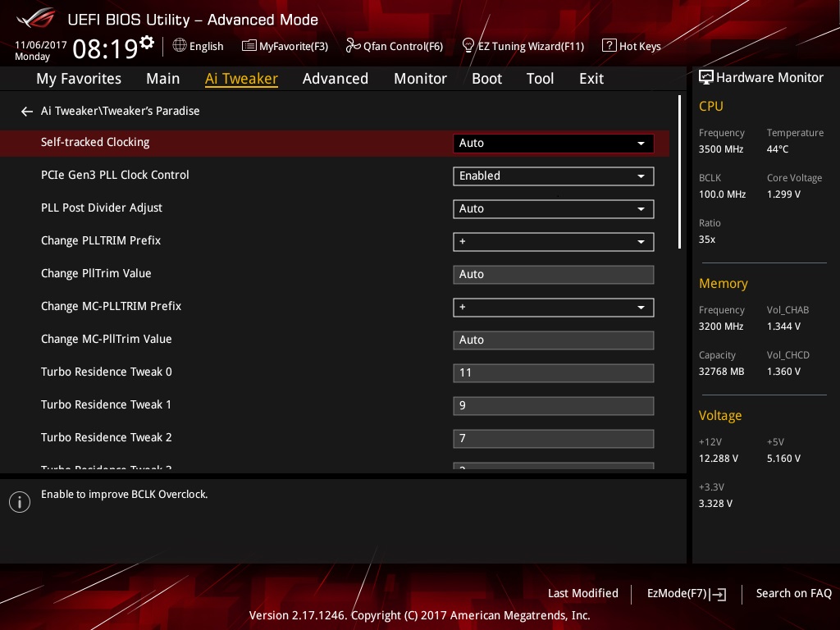Select the PCIe Gen3 PLL Clock Control label

point(115,176)
